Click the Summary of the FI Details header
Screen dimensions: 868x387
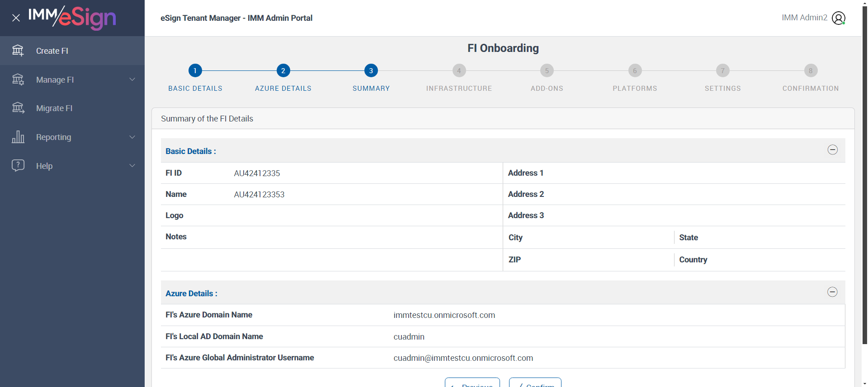tap(207, 119)
